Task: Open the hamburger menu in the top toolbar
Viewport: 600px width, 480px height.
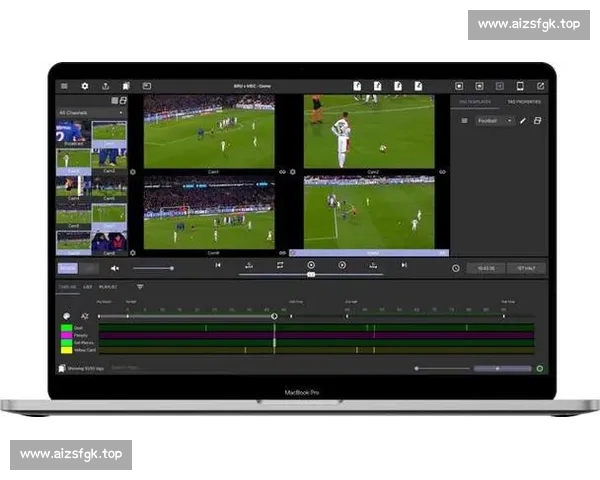Action: (x=65, y=86)
